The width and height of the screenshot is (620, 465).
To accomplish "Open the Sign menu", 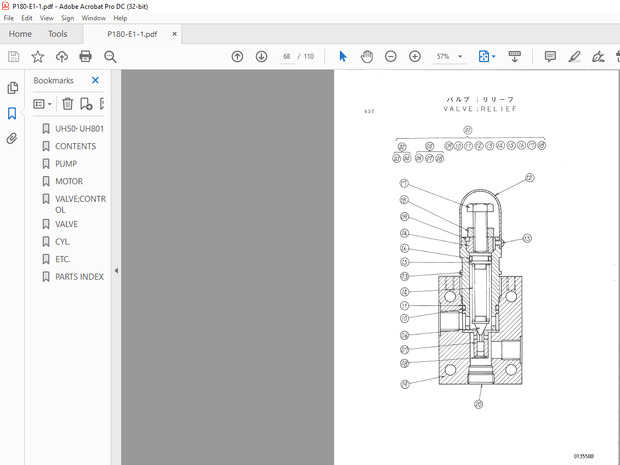I will click(x=68, y=18).
